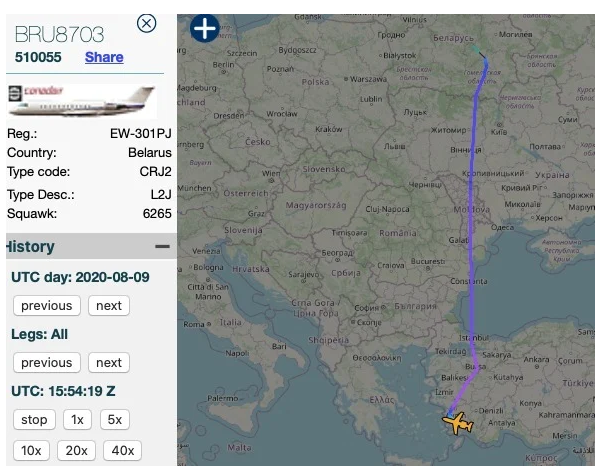Image resolution: width=602 pixels, height=469 pixels.
Task: Select the yellow airplane icon on map
Action: [458, 424]
